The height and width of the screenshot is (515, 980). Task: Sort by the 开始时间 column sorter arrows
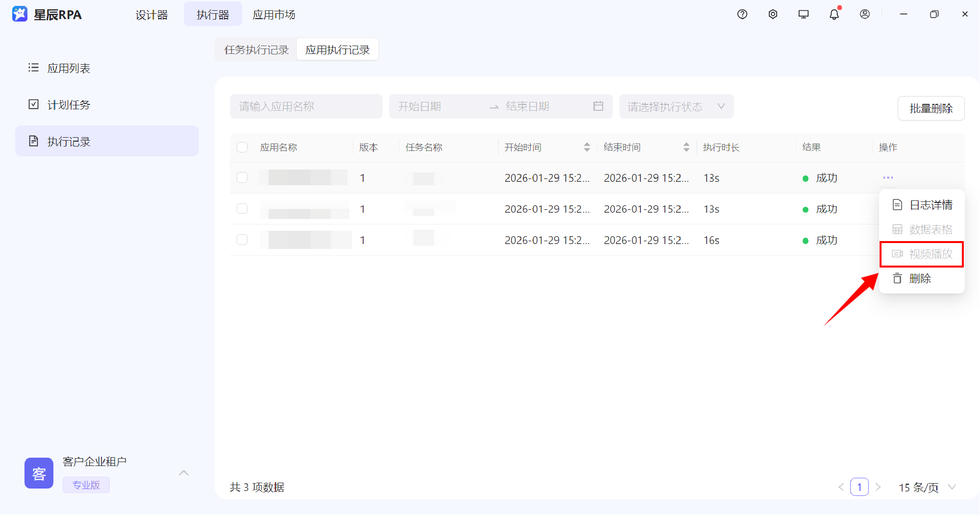click(x=587, y=147)
